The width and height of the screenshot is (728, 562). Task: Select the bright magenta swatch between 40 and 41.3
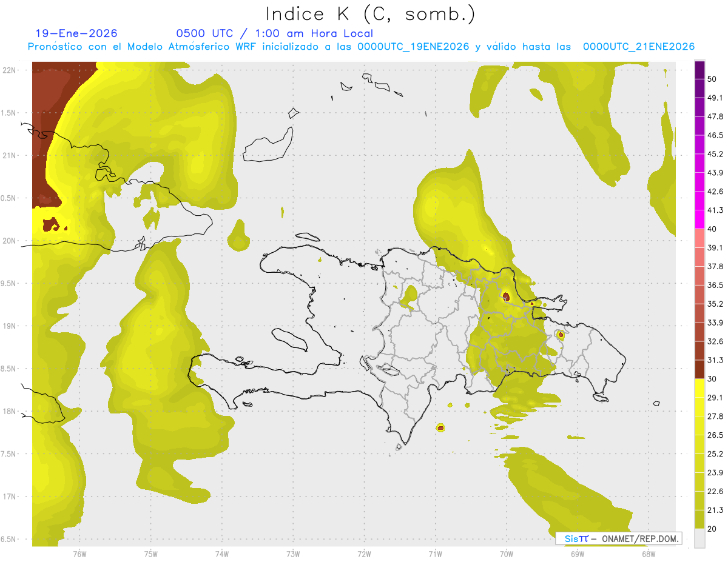coord(699,219)
